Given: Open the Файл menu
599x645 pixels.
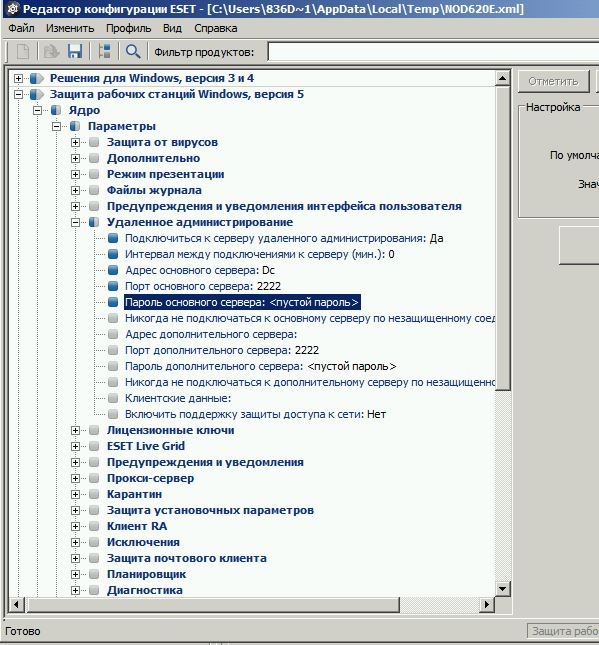Looking at the screenshot, I should coord(21,28).
